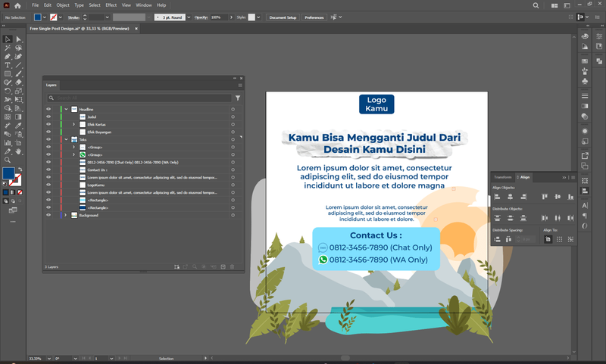Hide the Judul sublayer
606x364 pixels.
tap(48, 117)
